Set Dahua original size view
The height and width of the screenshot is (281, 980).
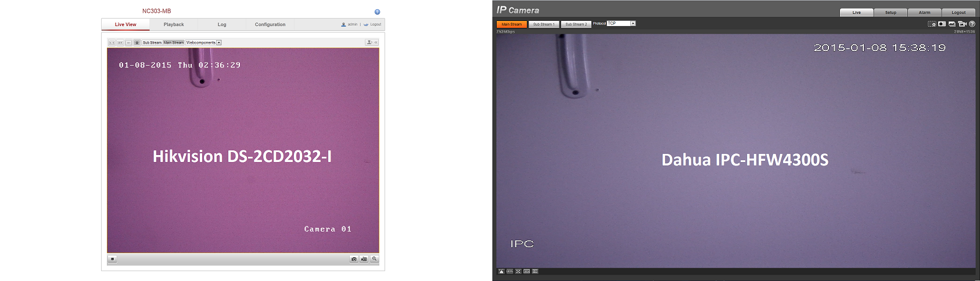(x=509, y=271)
